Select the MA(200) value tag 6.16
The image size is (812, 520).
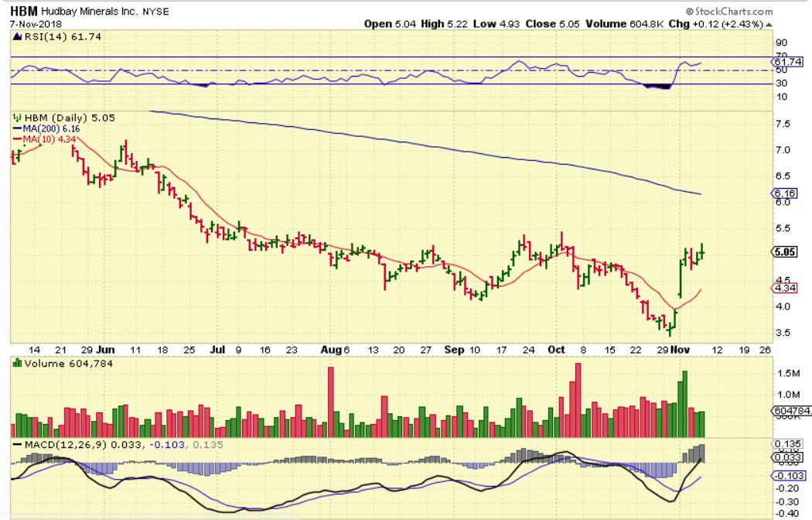pos(786,193)
